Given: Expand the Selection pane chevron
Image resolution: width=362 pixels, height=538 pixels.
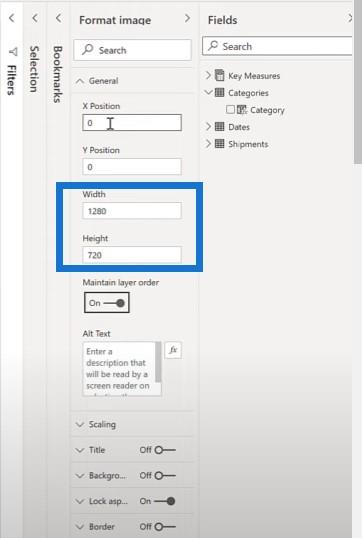Looking at the screenshot, I should pos(35,18).
